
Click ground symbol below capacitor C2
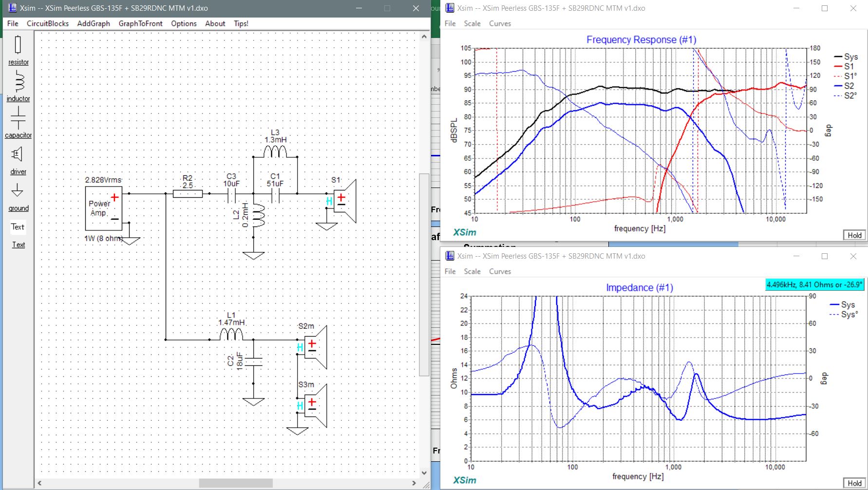253,401
